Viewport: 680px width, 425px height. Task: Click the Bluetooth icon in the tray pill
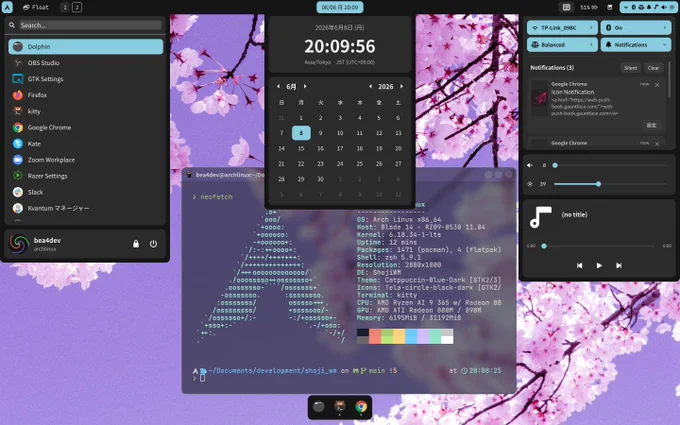pyautogui.click(x=634, y=7)
